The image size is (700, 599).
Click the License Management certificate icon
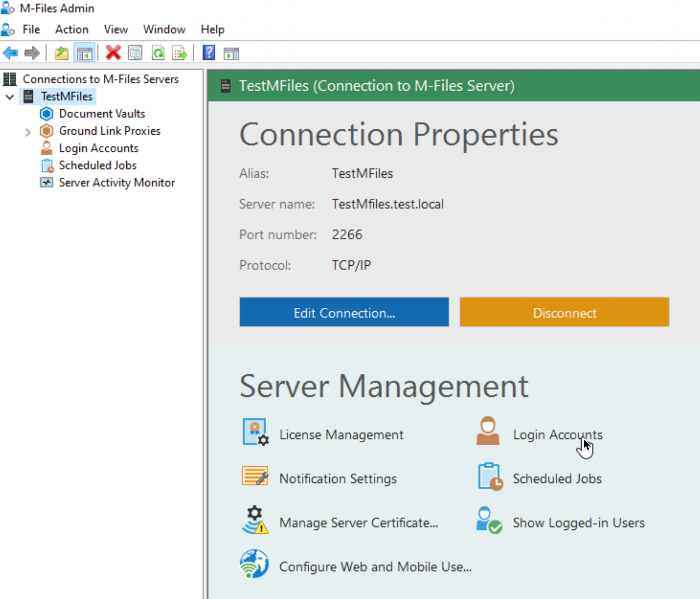(255, 432)
